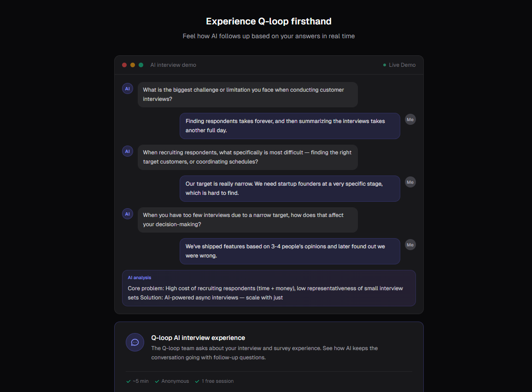Click the chat bubble icon in Q-loop card

tap(135, 342)
